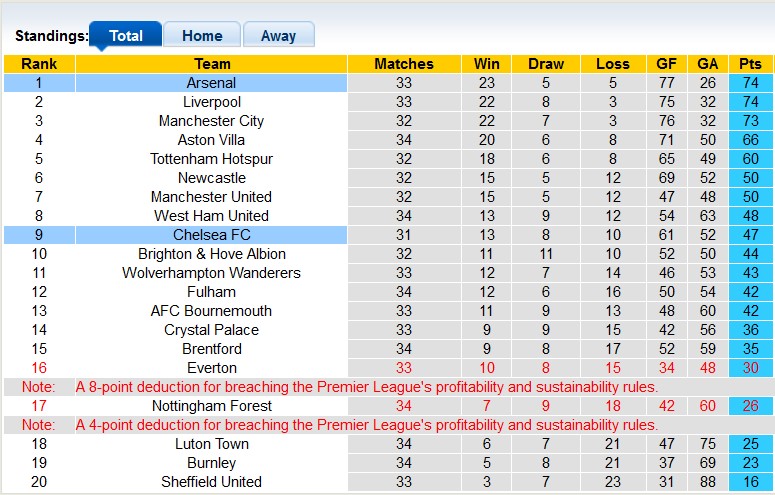775x495 pixels.
Task: Click the Luton Town team name
Action: 211,444
